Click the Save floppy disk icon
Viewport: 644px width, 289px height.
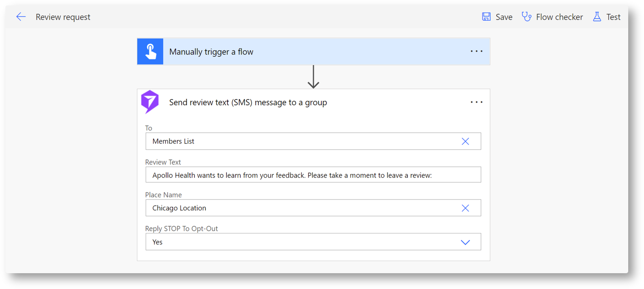[486, 17]
